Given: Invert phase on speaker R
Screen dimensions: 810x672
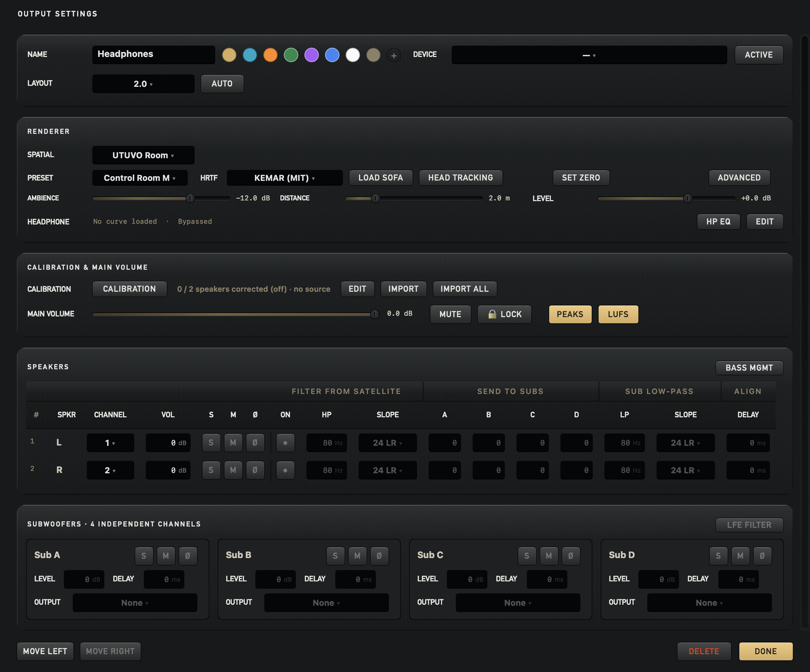Looking at the screenshot, I should pyautogui.click(x=255, y=470).
